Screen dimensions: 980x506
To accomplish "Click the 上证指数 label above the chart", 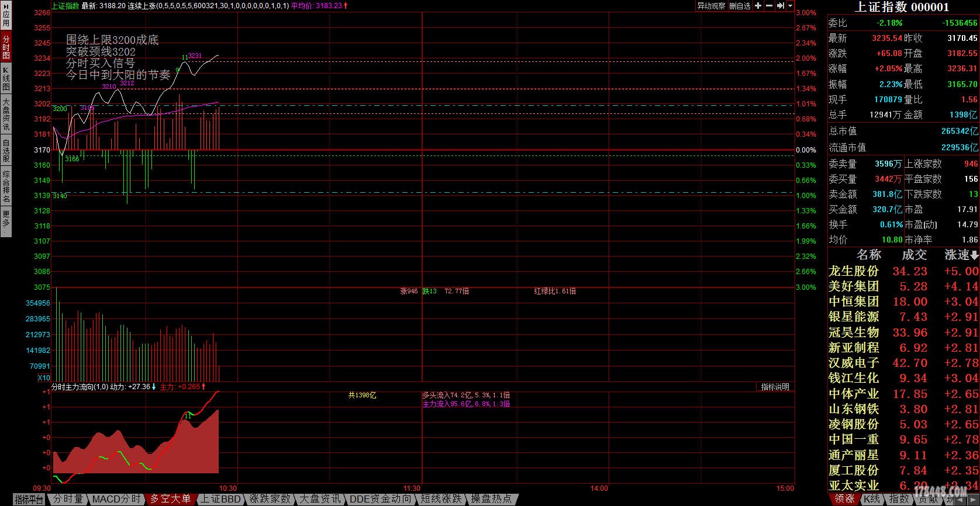I will coord(65,6).
